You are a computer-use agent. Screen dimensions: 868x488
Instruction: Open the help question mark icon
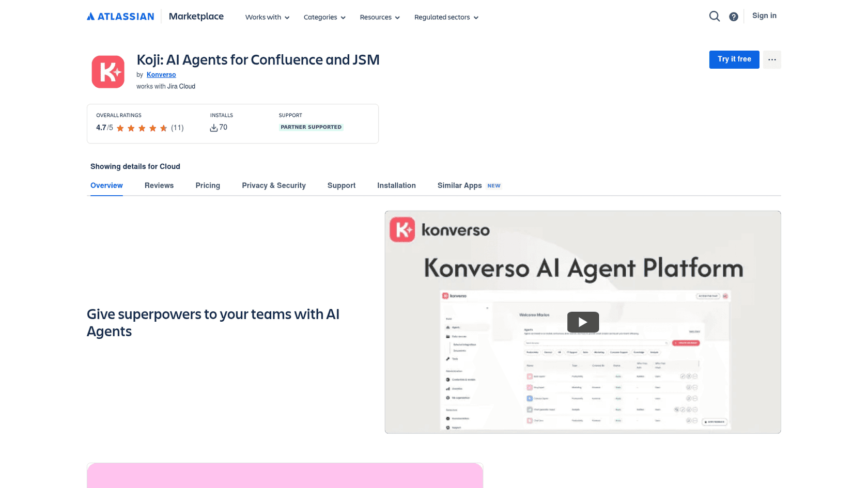(734, 17)
